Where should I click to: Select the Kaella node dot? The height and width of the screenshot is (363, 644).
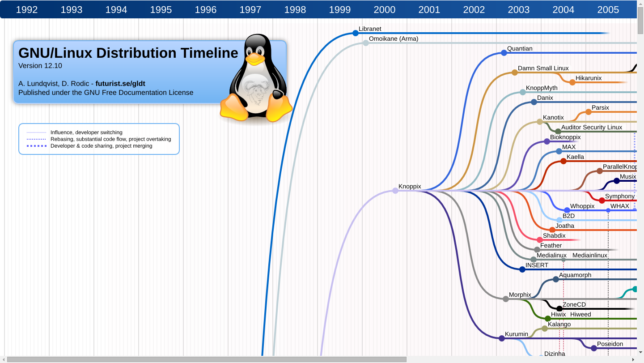point(563,161)
